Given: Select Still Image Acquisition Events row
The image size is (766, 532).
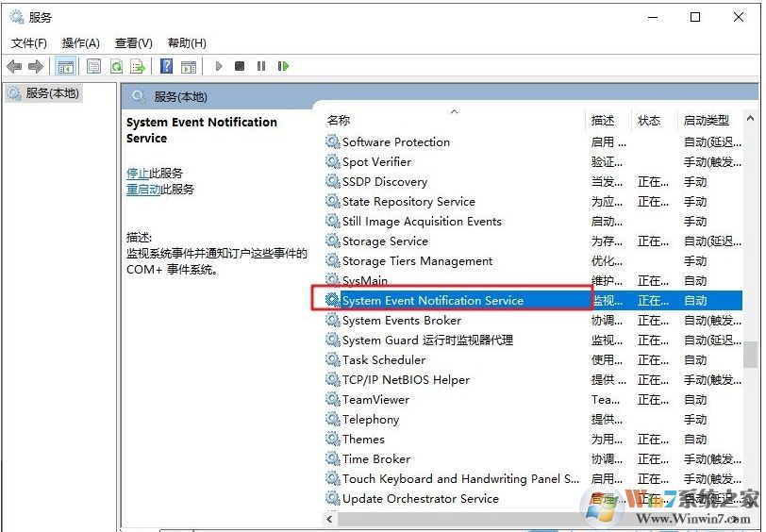Looking at the screenshot, I should click(534, 222).
